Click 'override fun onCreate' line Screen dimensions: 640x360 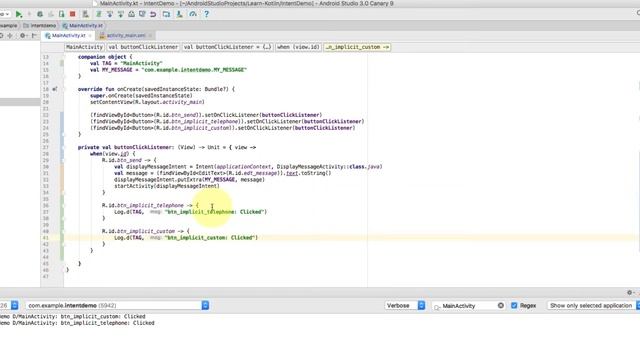tap(156, 89)
